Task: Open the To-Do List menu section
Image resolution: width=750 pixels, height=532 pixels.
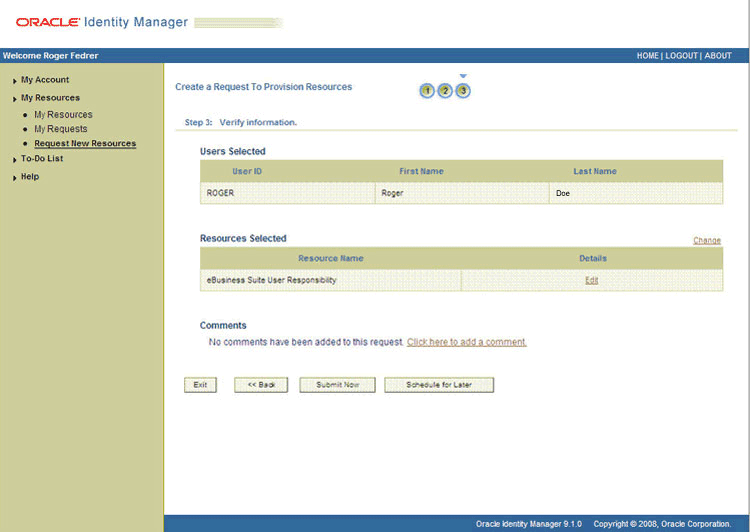Action: [x=42, y=158]
